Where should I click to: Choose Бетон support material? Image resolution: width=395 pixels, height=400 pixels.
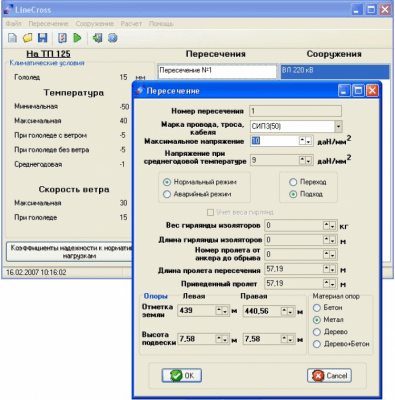(x=317, y=308)
